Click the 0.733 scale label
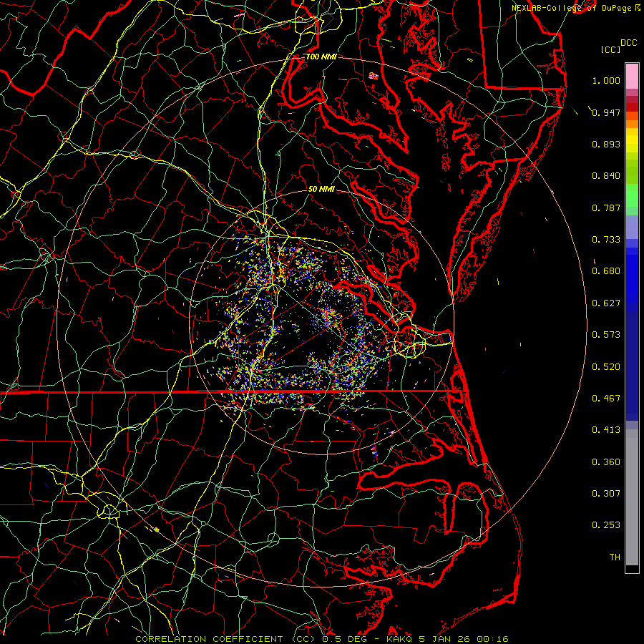Viewport: 644px width, 644px height. (606, 240)
